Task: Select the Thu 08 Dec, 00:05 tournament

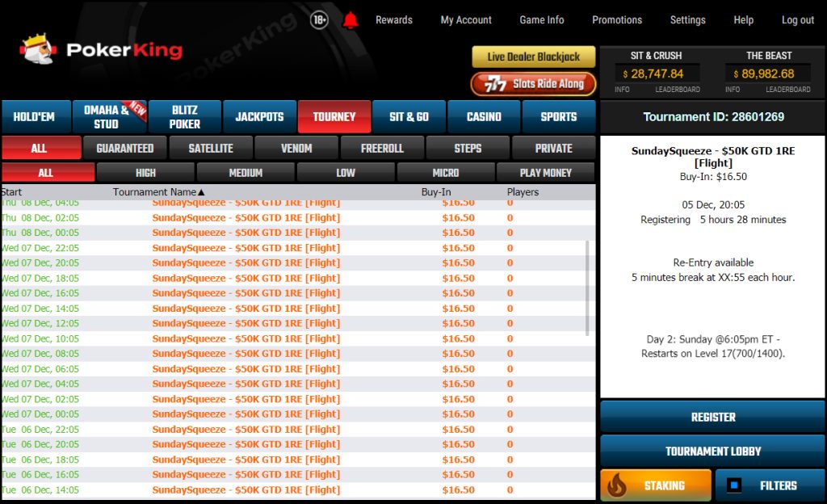Action: (298, 233)
